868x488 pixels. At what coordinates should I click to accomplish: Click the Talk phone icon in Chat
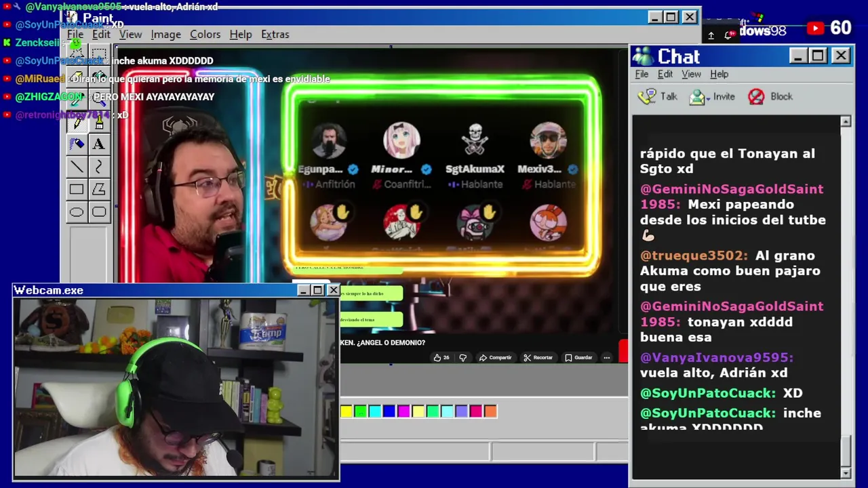coord(647,96)
